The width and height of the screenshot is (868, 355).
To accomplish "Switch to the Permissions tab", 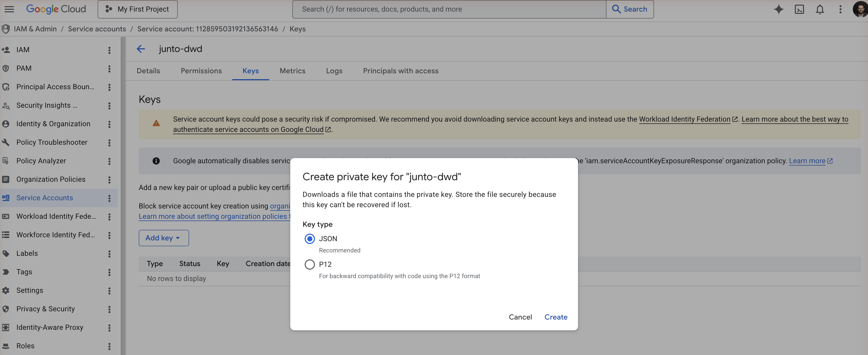I will [201, 71].
